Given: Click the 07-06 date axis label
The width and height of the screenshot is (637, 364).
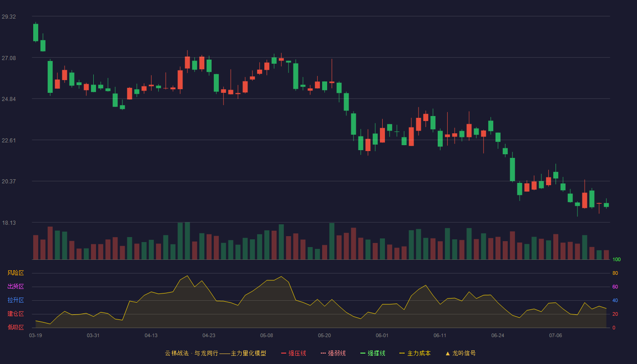Looking at the screenshot, I should click(556, 335).
